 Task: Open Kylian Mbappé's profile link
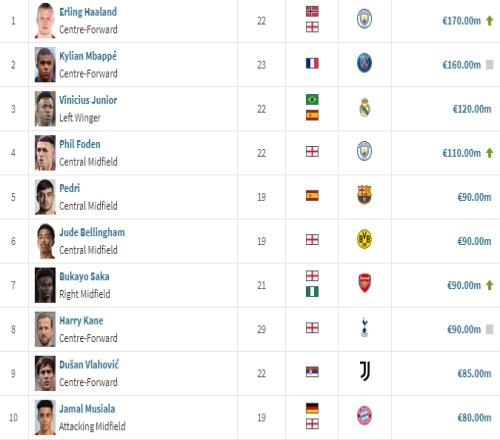(88, 56)
